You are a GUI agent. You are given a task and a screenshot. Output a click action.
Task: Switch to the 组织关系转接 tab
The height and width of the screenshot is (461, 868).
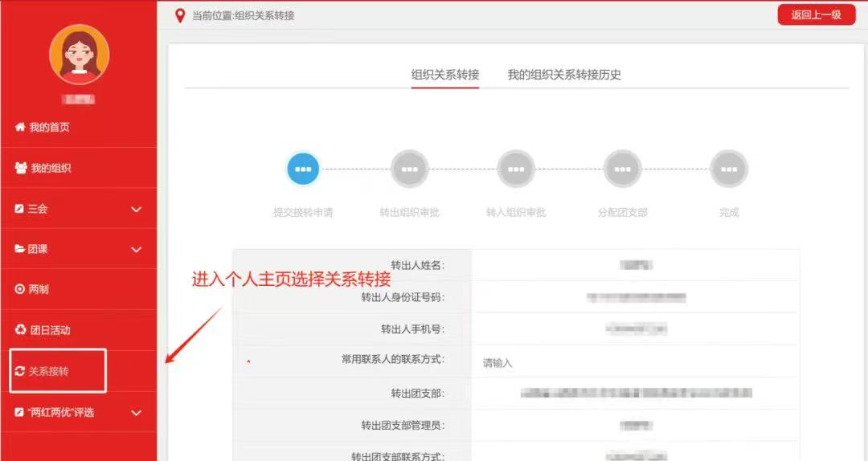point(445,75)
